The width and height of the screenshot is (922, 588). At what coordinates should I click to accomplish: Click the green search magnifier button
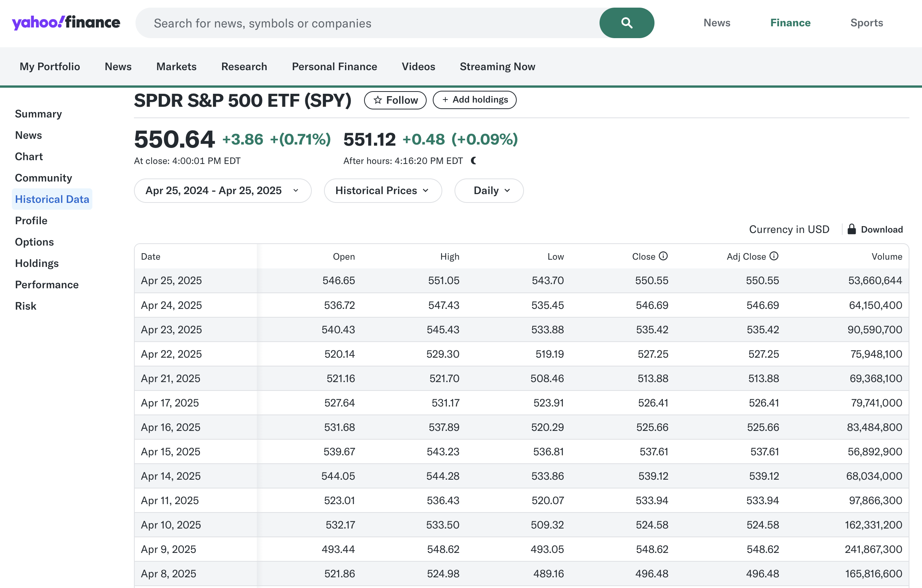tap(626, 23)
